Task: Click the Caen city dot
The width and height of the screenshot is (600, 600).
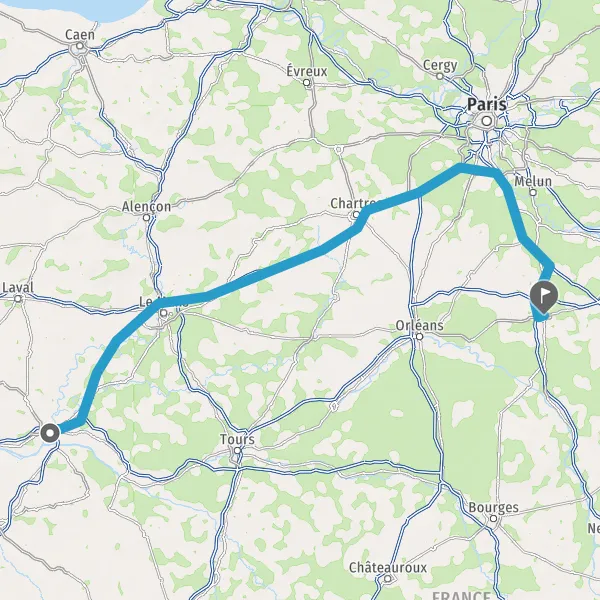Action: tap(80, 46)
